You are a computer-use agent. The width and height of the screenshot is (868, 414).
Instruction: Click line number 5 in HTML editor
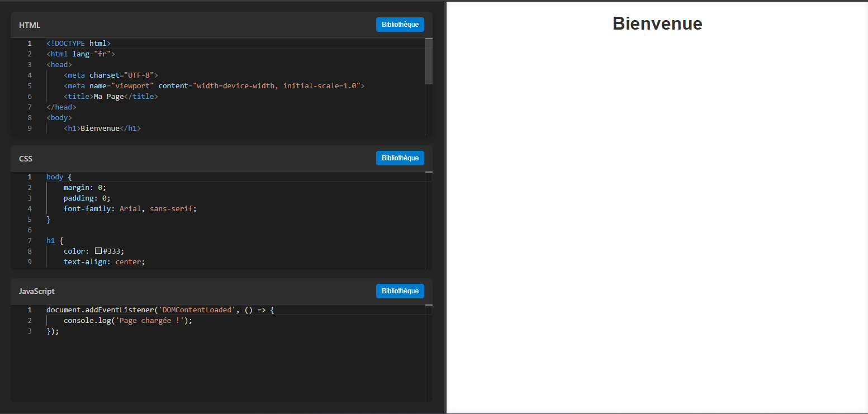click(30, 86)
